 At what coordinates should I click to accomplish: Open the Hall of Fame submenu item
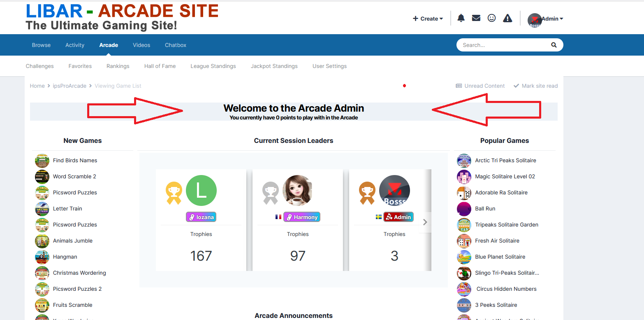coord(160,66)
